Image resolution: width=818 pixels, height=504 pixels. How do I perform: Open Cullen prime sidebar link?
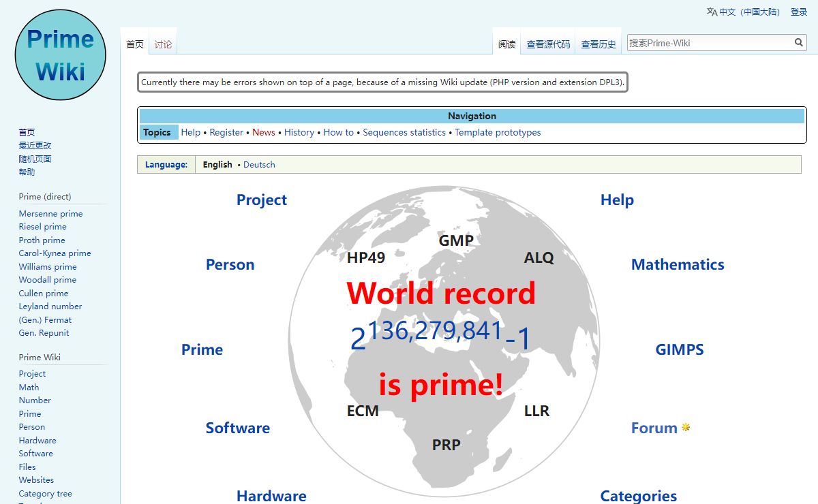coord(44,294)
